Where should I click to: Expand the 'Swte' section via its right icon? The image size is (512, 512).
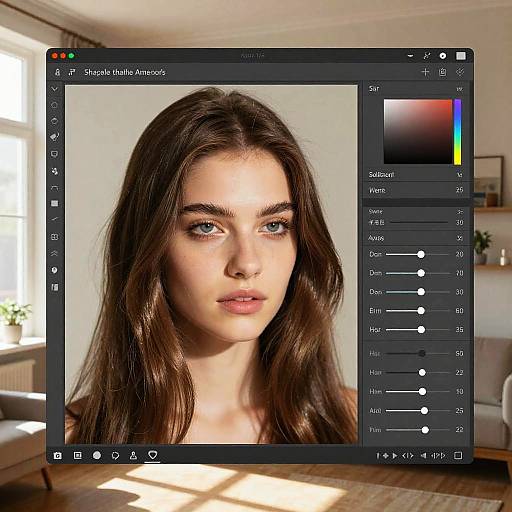coord(460,212)
